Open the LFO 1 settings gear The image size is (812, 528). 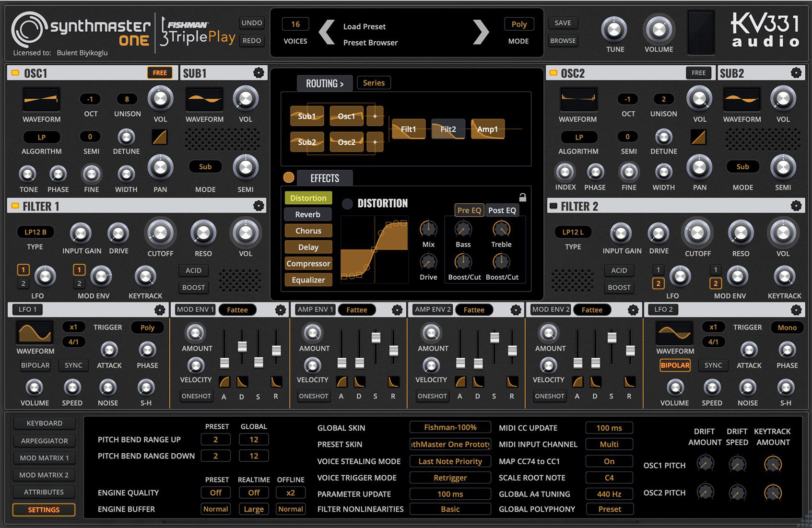point(160,309)
